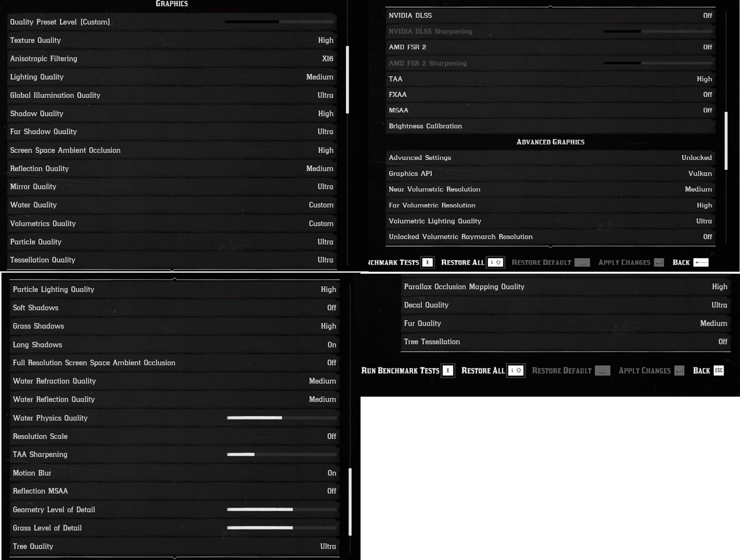Screen dimensions: 740x560
Task: Select MSAA row
Action: [x=550, y=111]
